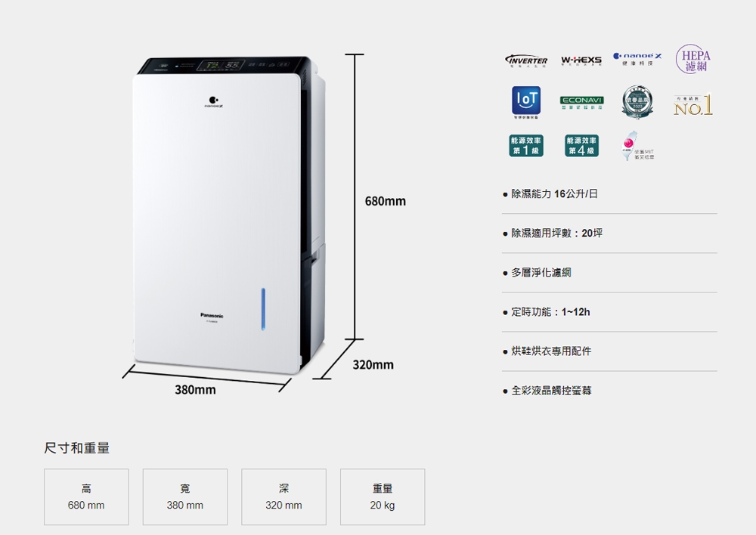Select the 深 320 mm depth box

tap(284, 497)
